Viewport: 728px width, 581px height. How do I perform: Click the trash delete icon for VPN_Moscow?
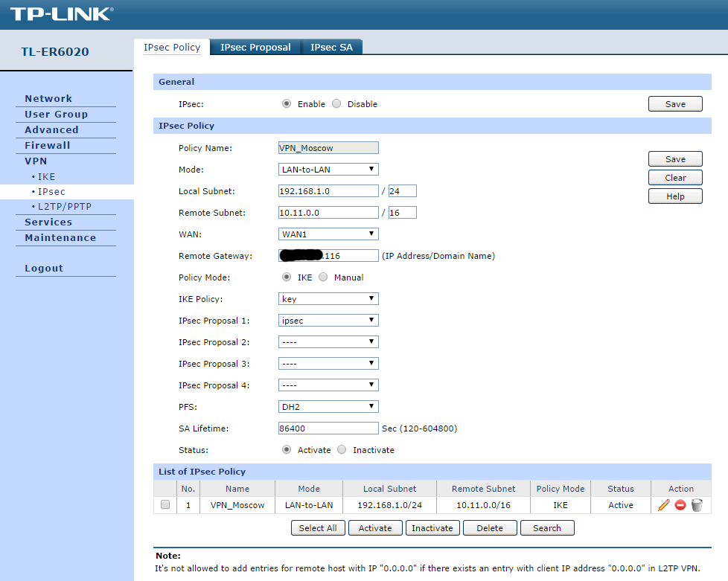(x=697, y=505)
